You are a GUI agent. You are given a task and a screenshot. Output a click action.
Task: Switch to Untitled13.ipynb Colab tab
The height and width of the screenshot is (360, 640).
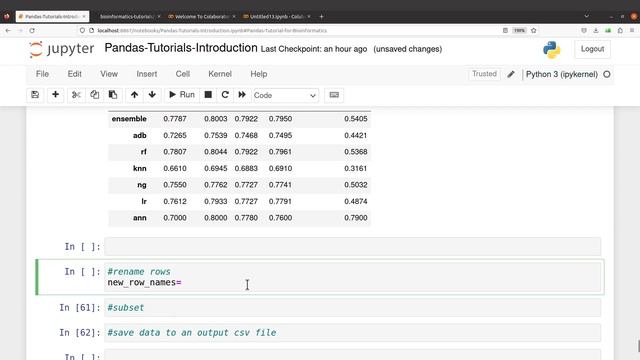(x=277, y=16)
